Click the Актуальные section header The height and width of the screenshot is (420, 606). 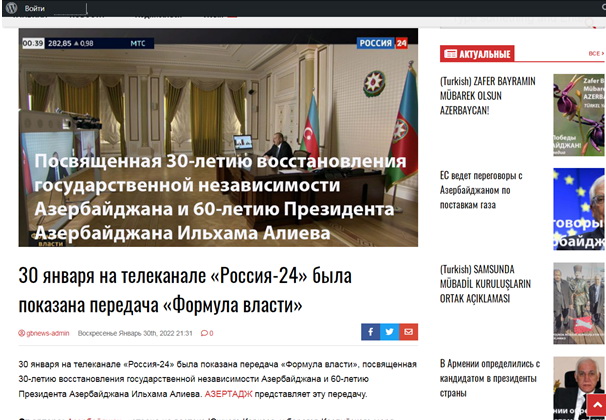477,54
